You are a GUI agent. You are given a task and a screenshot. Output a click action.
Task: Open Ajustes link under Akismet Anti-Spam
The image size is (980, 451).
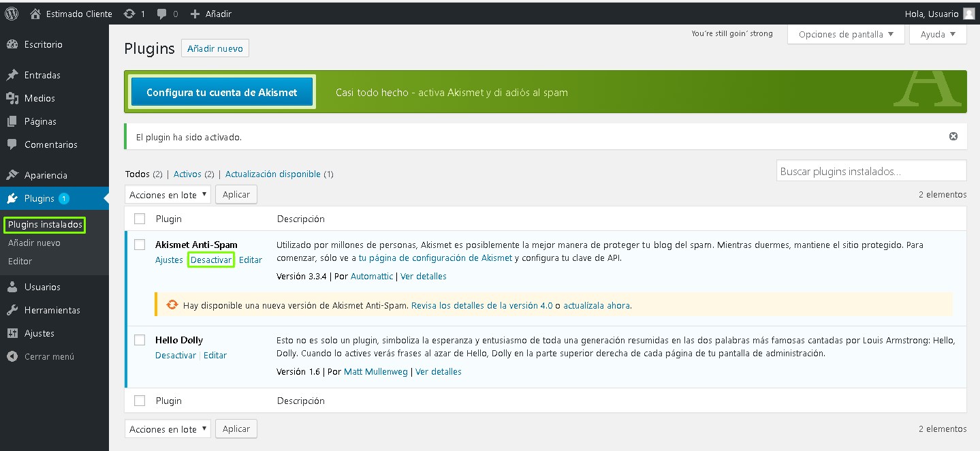(x=169, y=260)
